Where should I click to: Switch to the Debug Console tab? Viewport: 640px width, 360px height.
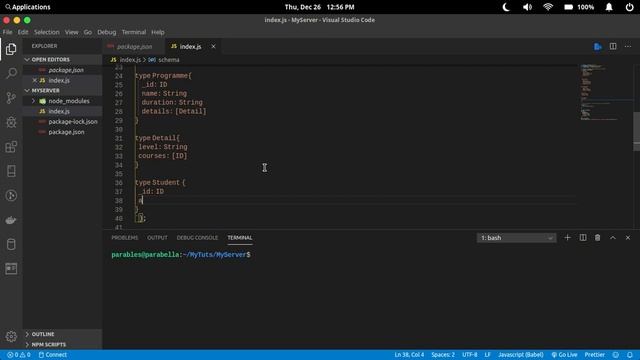coord(197,238)
